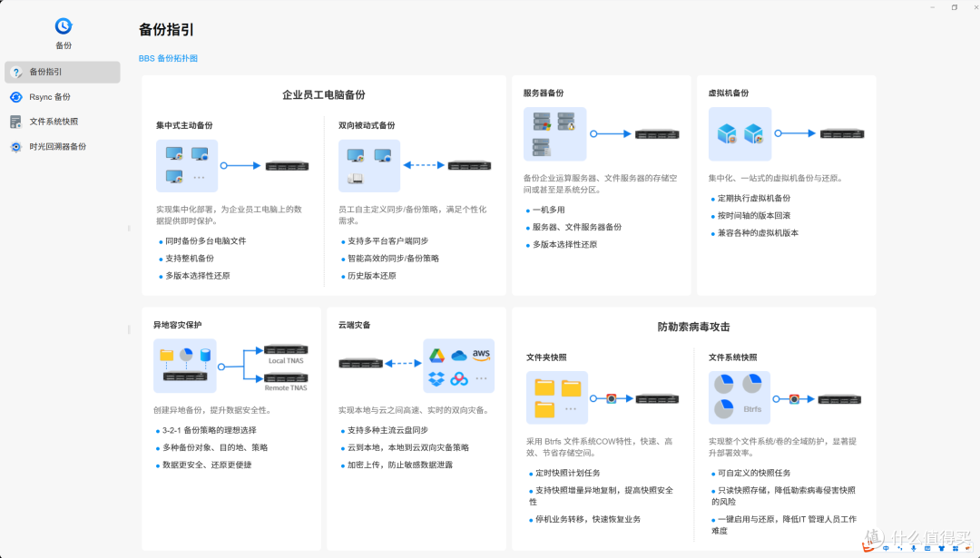
Task: Click the 停机业务转移，快速恢复业务 bullet
Action: pyautogui.click(x=588, y=519)
